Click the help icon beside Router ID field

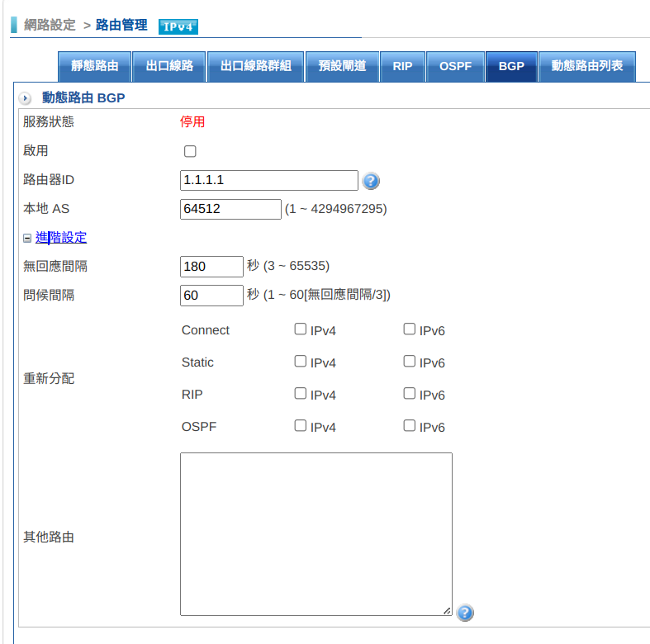[371, 181]
